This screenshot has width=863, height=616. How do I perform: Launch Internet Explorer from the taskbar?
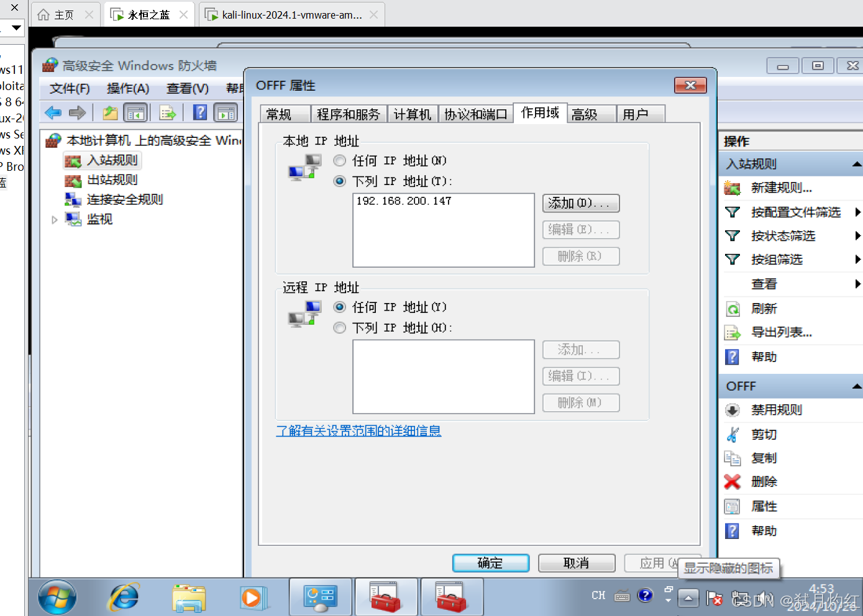(124, 598)
